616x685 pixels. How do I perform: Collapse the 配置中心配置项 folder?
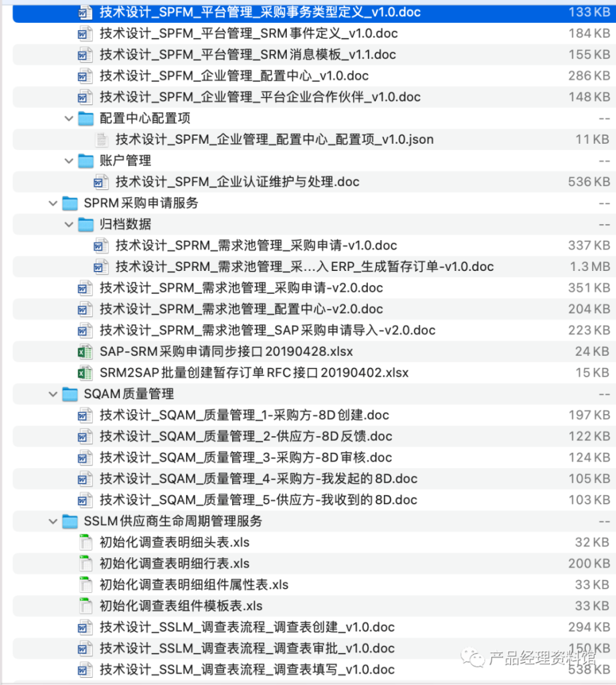69,118
